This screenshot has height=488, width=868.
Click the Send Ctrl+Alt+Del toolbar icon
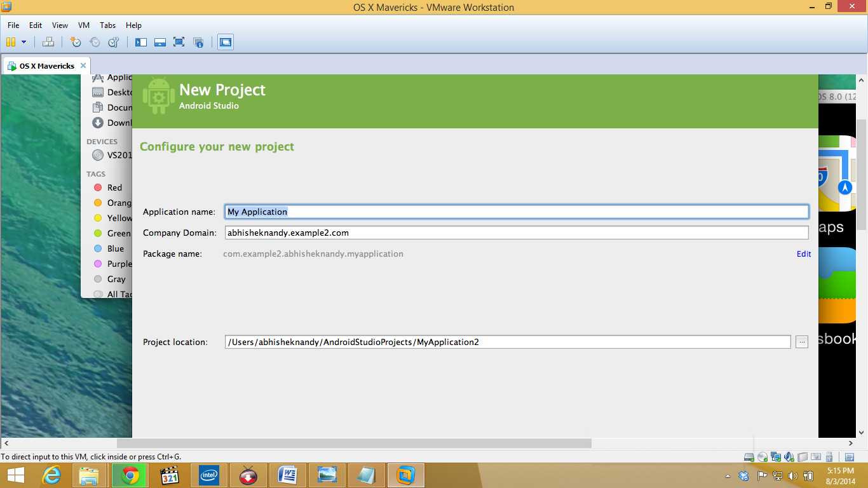(x=48, y=42)
